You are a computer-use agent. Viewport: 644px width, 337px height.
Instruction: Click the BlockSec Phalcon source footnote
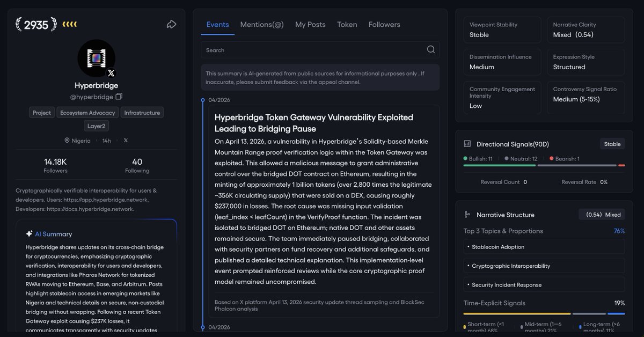[319, 305]
